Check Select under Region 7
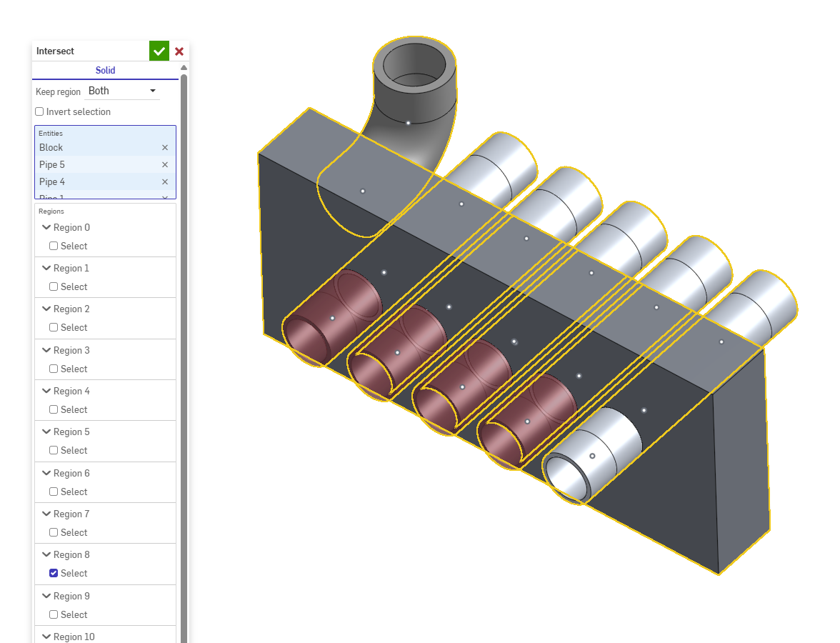 point(54,532)
